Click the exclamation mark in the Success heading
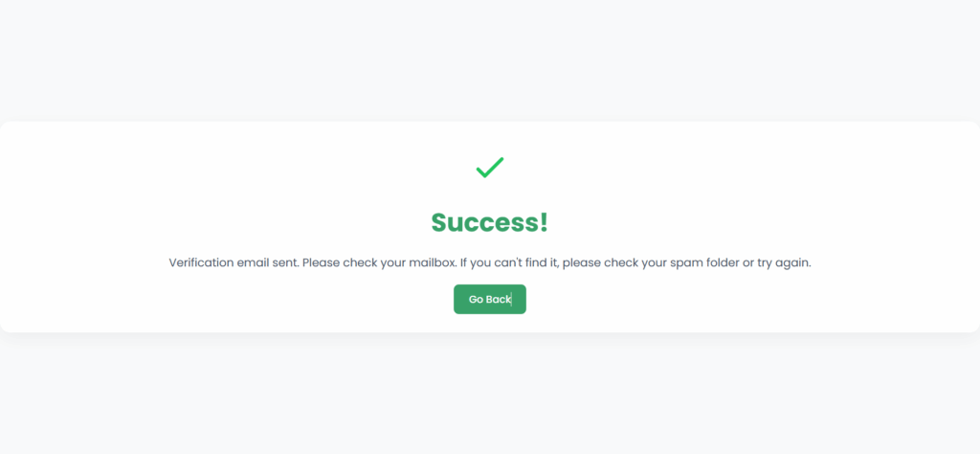Screen dimensions: 980x454 coord(544,222)
